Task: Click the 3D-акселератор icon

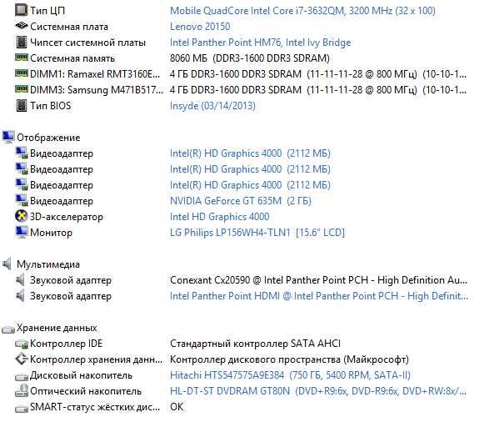Action: [21, 217]
